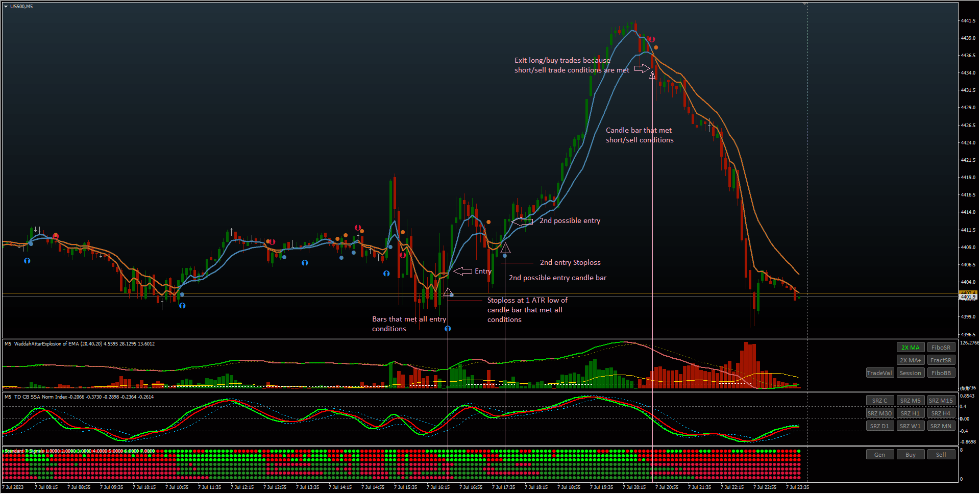Click the Sell signal button
This screenshot has width=980, height=494.
[941, 455]
